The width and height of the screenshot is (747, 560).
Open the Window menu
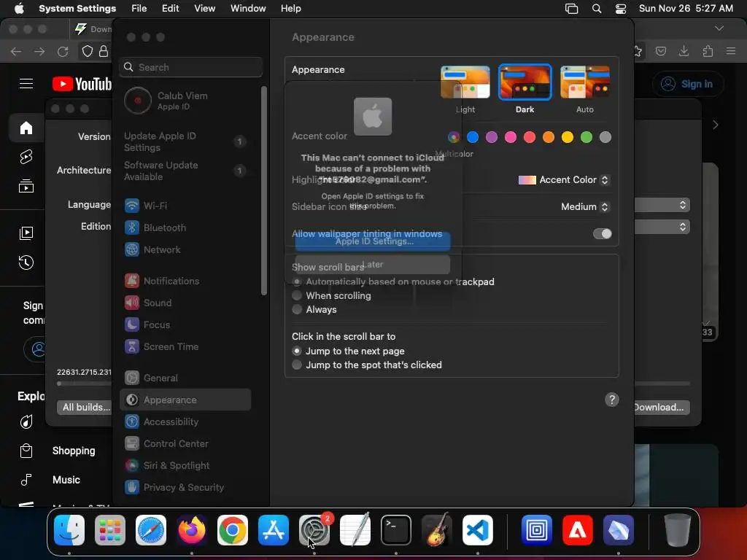tap(248, 8)
